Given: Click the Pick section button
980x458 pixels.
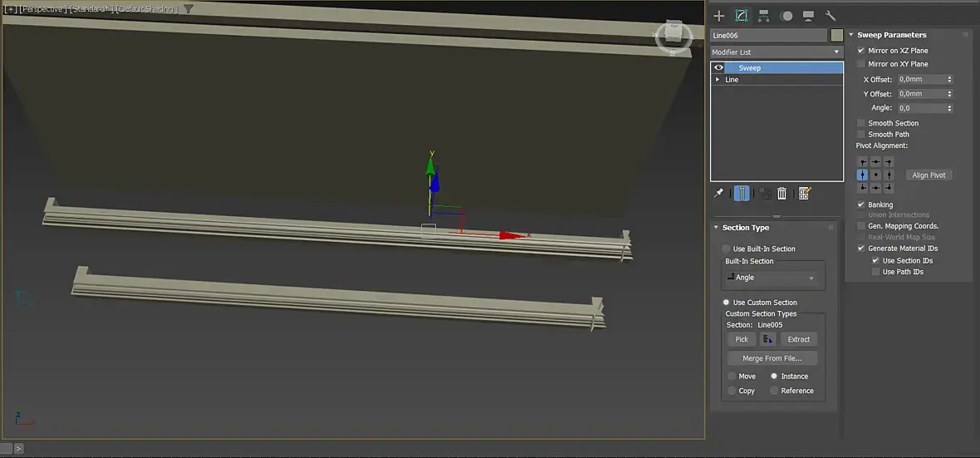Looking at the screenshot, I should [x=742, y=339].
